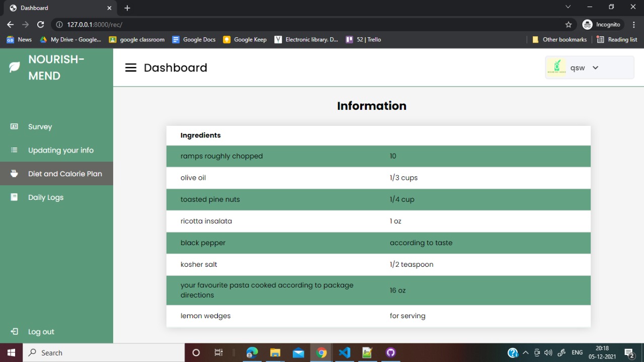Close the Dashboard browser tab
Image resolution: width=644 pixels, height=362 pixels.
(x=109, y=8)
